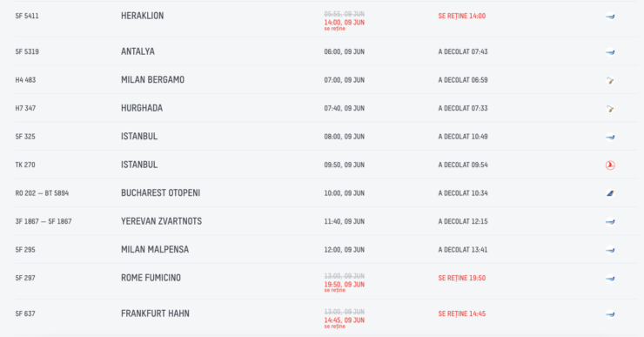Click flight number 5F 295
Image resolution: width=644 pixels, height=337 pixels.
(25, 249)
